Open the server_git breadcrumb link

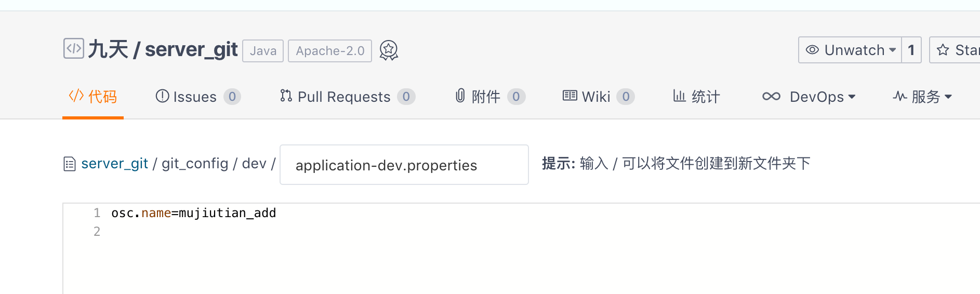pyautogui.click(x=114, y=164)
